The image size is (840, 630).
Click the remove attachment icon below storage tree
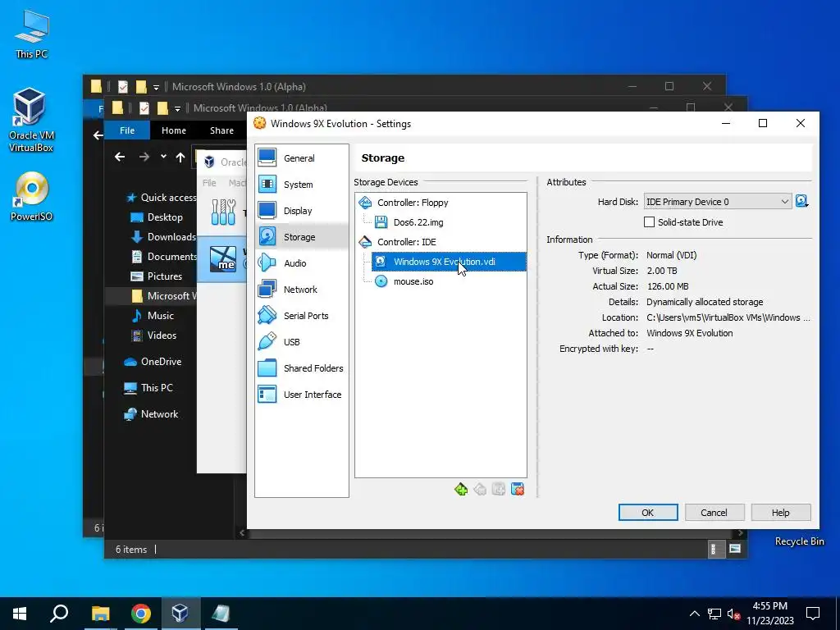coord(518,489)
